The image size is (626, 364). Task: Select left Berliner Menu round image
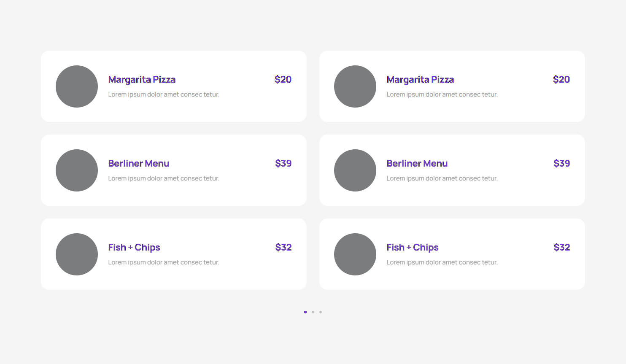click(77, 170)
